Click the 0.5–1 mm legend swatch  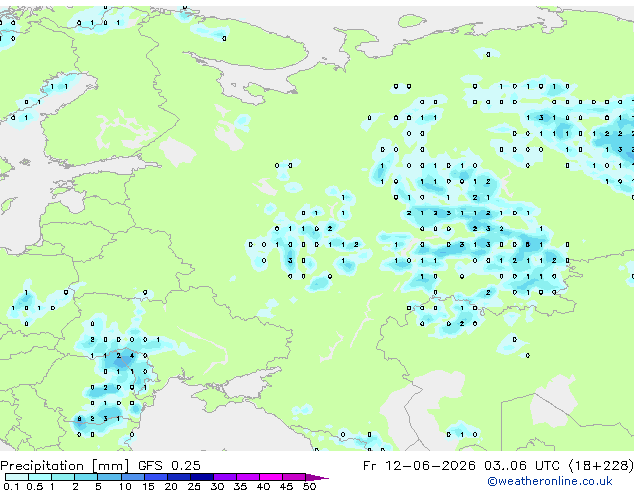click(x=40, y=477)
